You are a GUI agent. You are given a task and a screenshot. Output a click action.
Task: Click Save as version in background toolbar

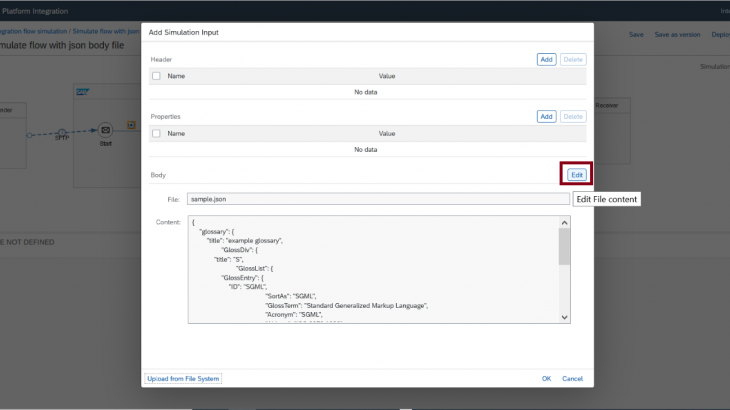677,34
